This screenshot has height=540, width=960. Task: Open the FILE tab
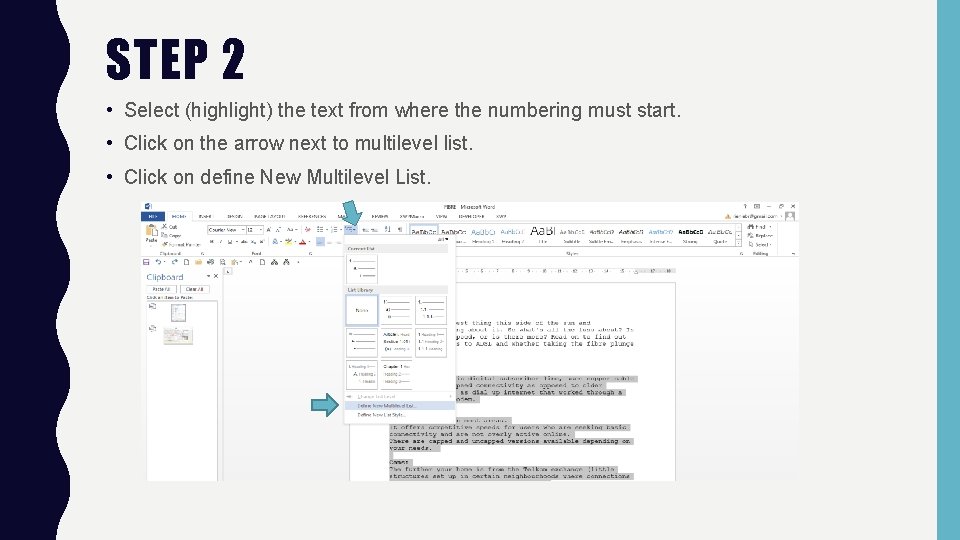tap(153, 216)
